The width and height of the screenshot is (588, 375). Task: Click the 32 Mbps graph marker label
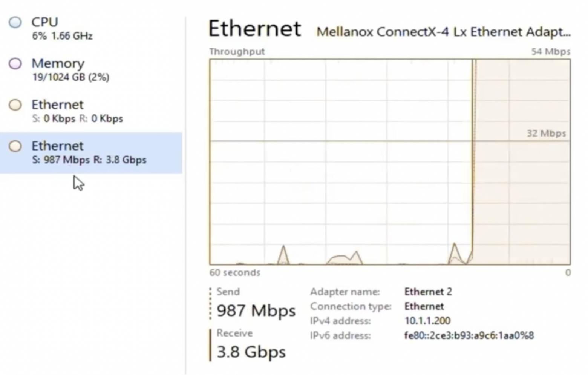point(546,133)
